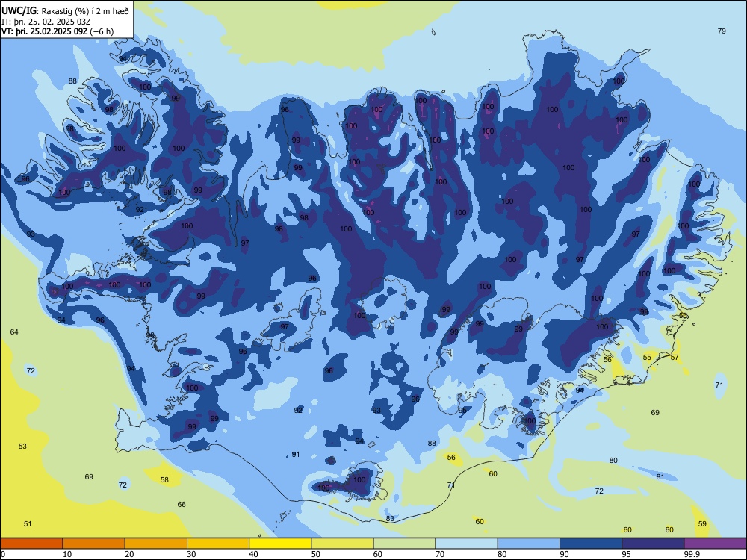The width and height of the screenshot is (747, 560).
Task: Click the humidity value '81' on the map
Action: click(x=660, y=476)
